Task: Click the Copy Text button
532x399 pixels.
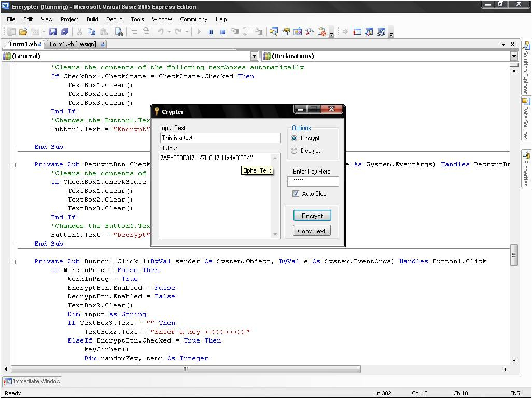Action: click(x=312, y=231)
